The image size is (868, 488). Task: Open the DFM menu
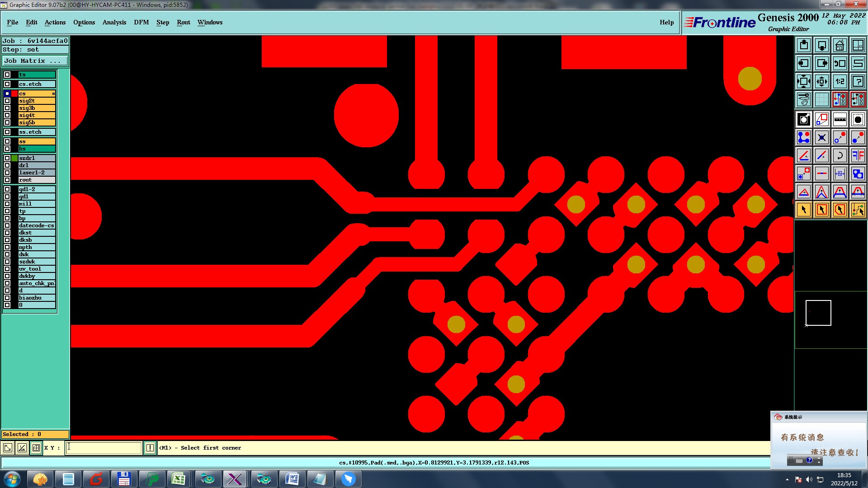click(141, 22)
